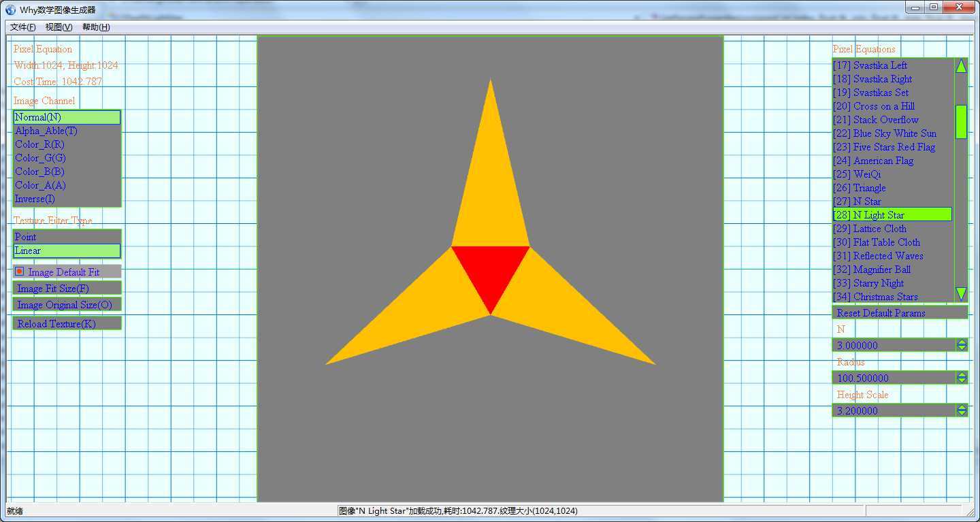
Task: Click the N parameter stepper arrows
Action: [962, 345]
